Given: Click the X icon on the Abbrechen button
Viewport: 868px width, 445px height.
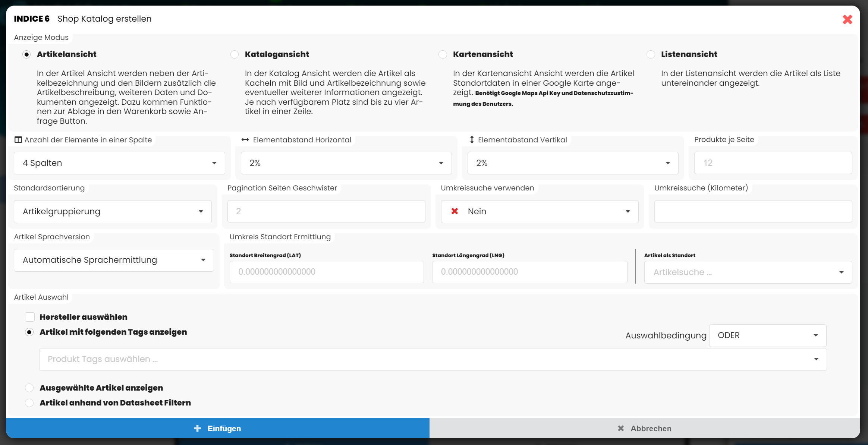Looking at the screenshot, I should (620, 428).
